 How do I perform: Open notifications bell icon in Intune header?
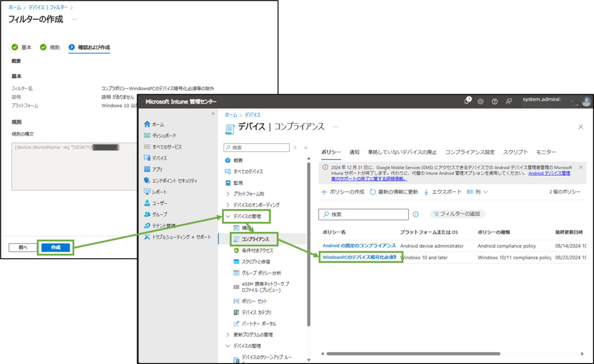pos(467,101)
